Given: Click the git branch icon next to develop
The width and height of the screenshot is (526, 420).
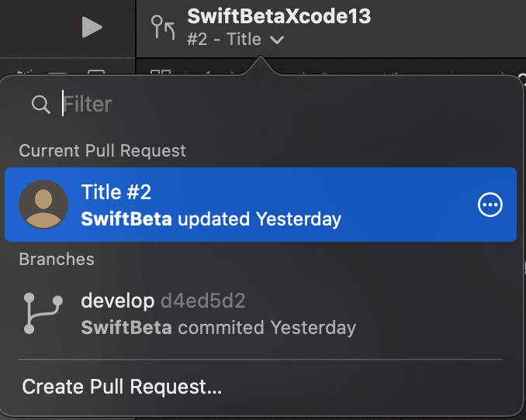Looking at the screenshot, I should click(x=43, y=313).
